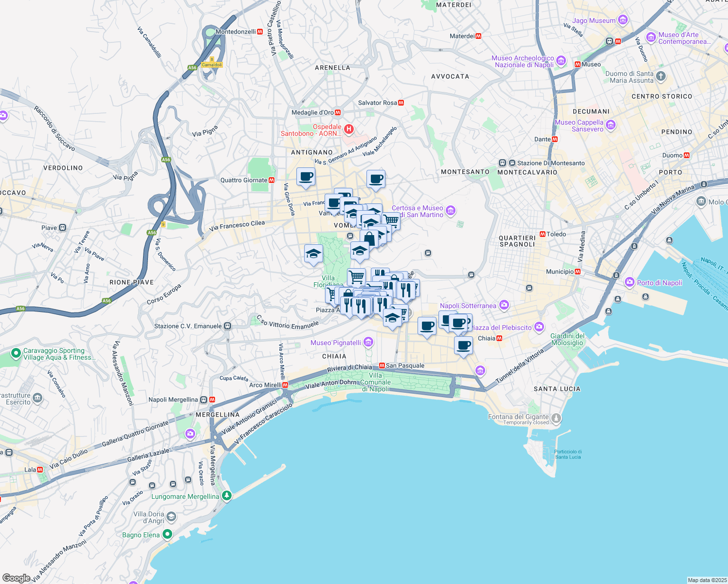Select the RIONE PIAVE area label
The height and width of the screenshot is (584, 728).
click(x=131, y=282)
